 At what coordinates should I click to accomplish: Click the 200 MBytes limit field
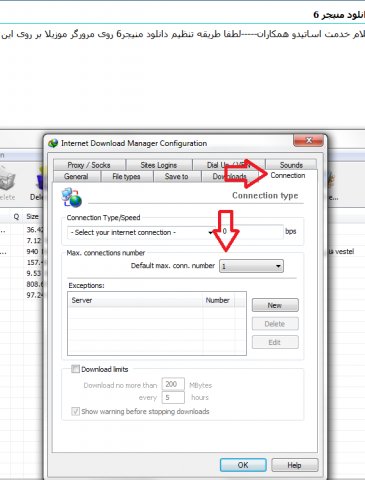coord(173,384)
